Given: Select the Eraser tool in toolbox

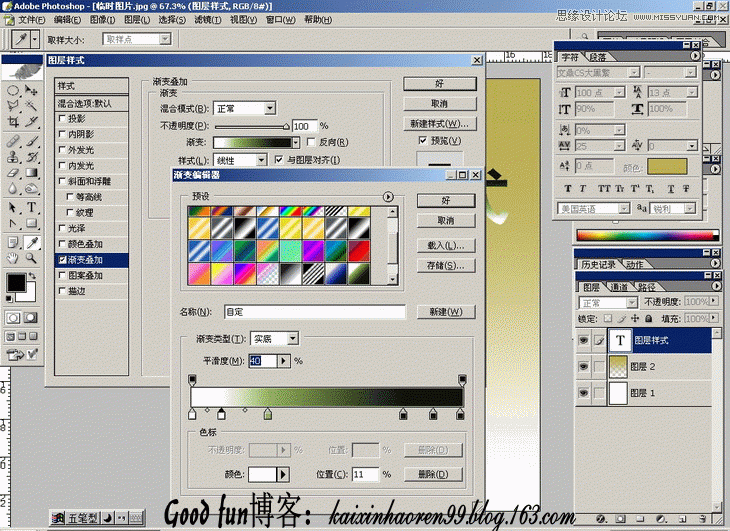Looking at the screenshot, I should click(x=13, y=173).
